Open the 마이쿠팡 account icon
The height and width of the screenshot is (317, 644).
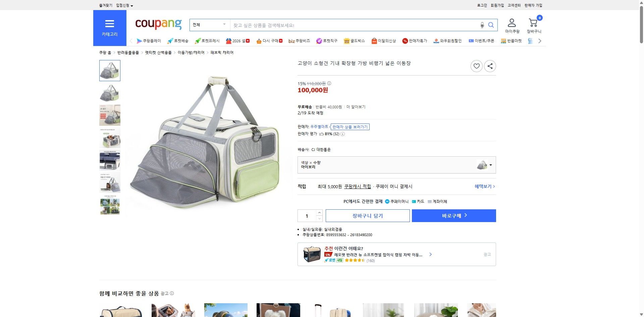pyautogui.click(x=512, y=22)
